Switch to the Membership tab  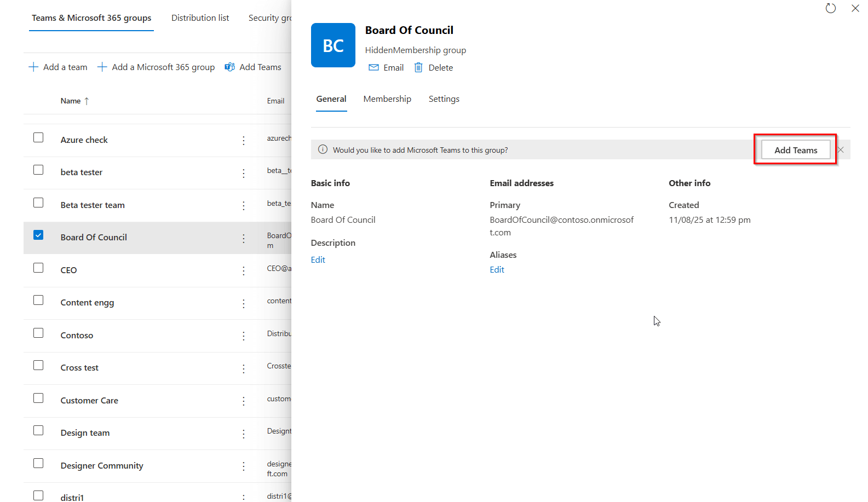[387, 99]
